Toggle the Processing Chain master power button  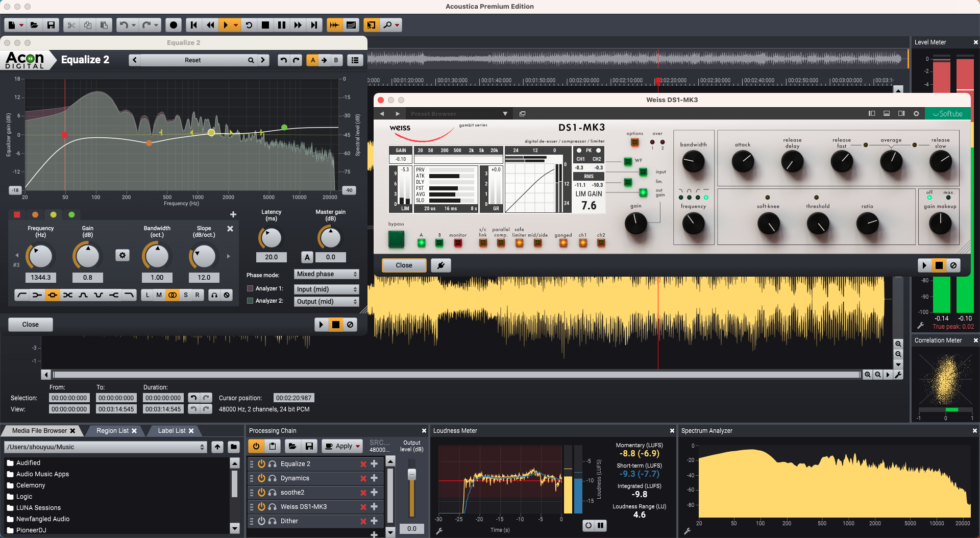(x=256, y=446)
